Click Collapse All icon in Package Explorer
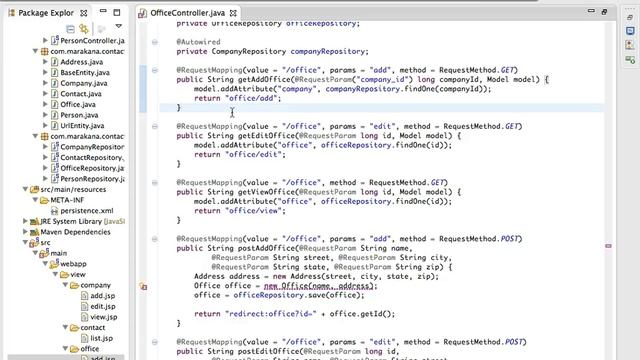The width and height of the screenshot is (640, 360). click(x=70, y=29)
